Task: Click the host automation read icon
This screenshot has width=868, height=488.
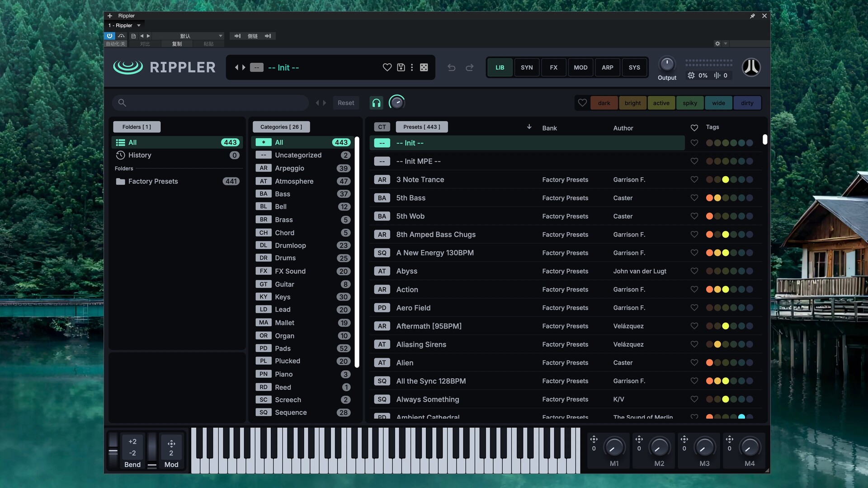Action: click(122, 36)
